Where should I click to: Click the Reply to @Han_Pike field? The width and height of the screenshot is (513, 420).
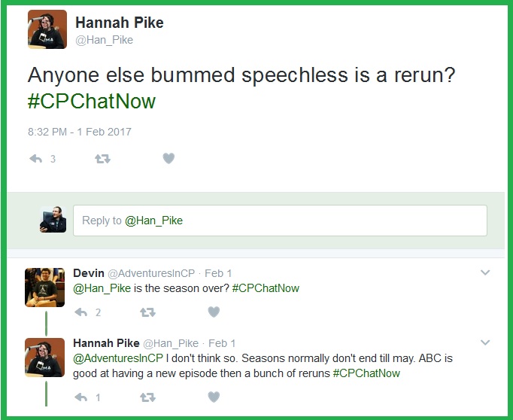[x=280, y=221]
